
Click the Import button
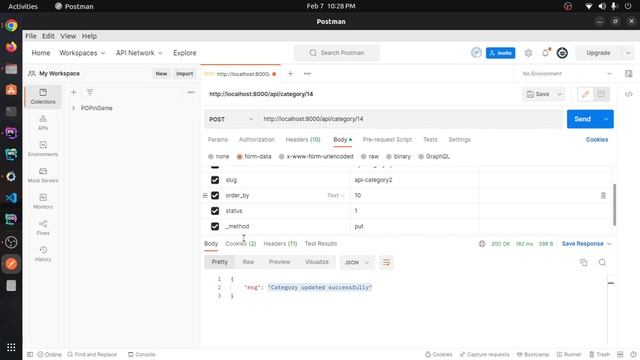coord(184,73)
